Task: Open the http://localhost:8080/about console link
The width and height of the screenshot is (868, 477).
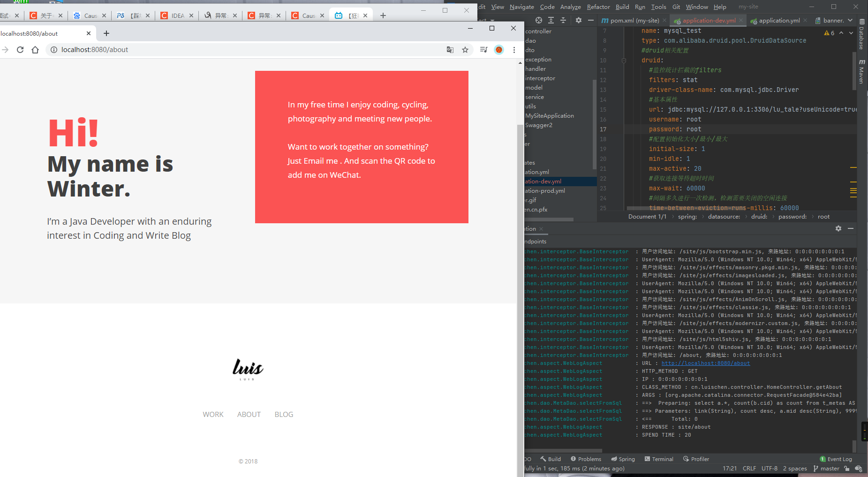Action: click(x=705, y=363)
